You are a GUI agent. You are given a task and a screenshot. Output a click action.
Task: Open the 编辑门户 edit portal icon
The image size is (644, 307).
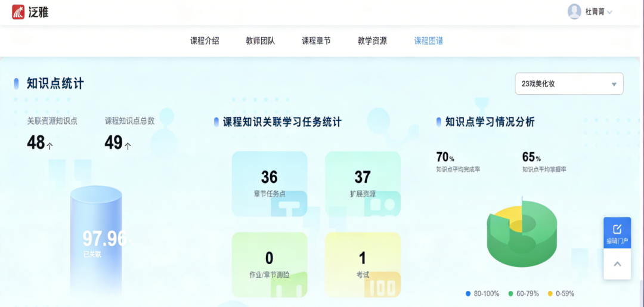tap(617, 234)
